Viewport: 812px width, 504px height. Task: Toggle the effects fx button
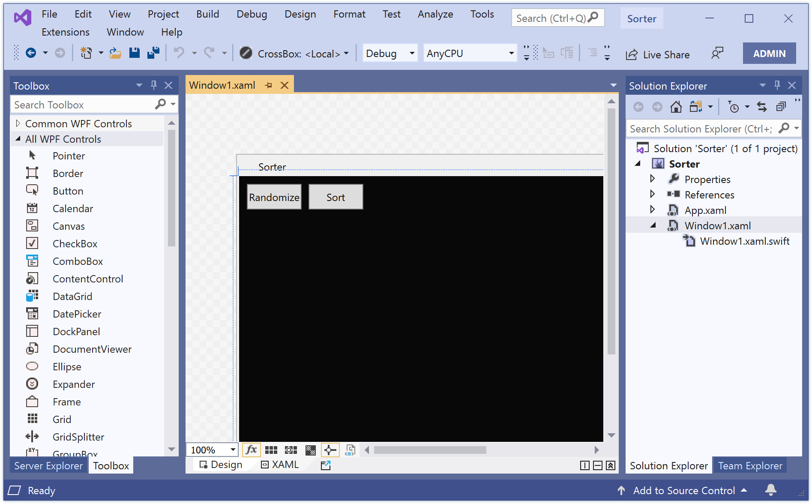coord(252,450)
